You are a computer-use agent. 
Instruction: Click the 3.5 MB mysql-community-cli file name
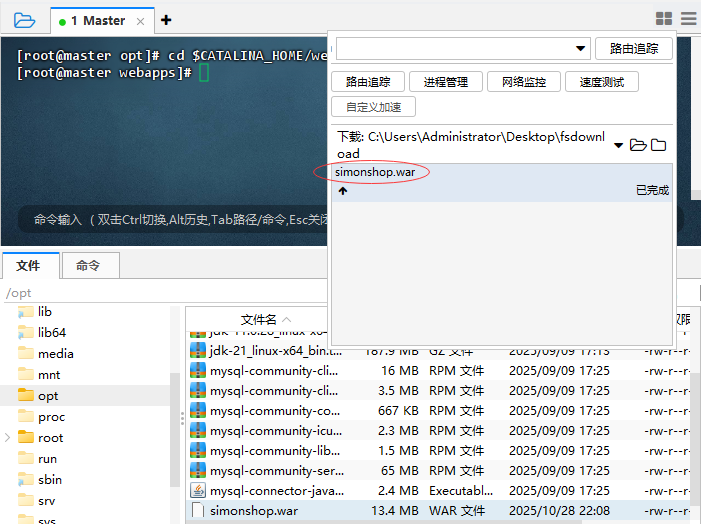[x=274, y=391]
